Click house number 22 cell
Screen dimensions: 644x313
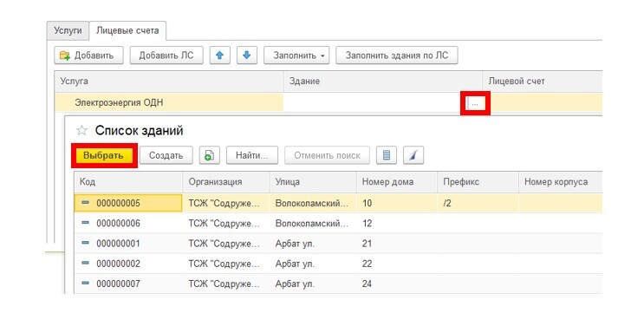tap(396, 264)
